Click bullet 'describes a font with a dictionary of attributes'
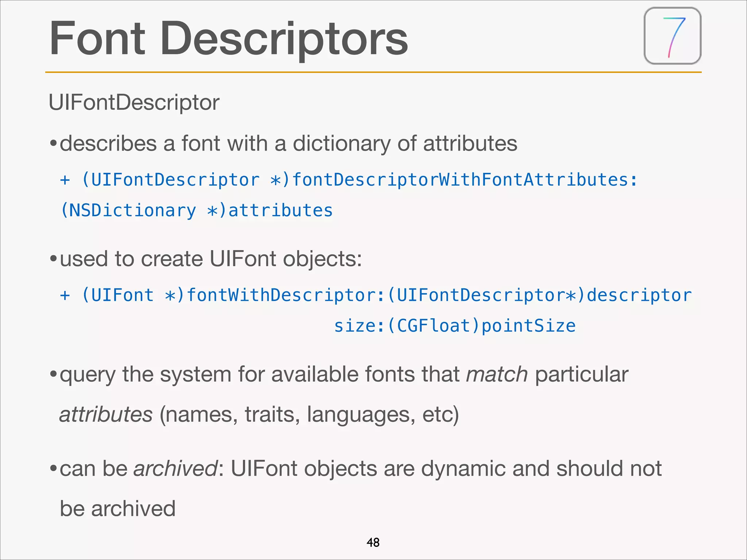The height and width of the screenshot is (560, 747). (283, 143)
